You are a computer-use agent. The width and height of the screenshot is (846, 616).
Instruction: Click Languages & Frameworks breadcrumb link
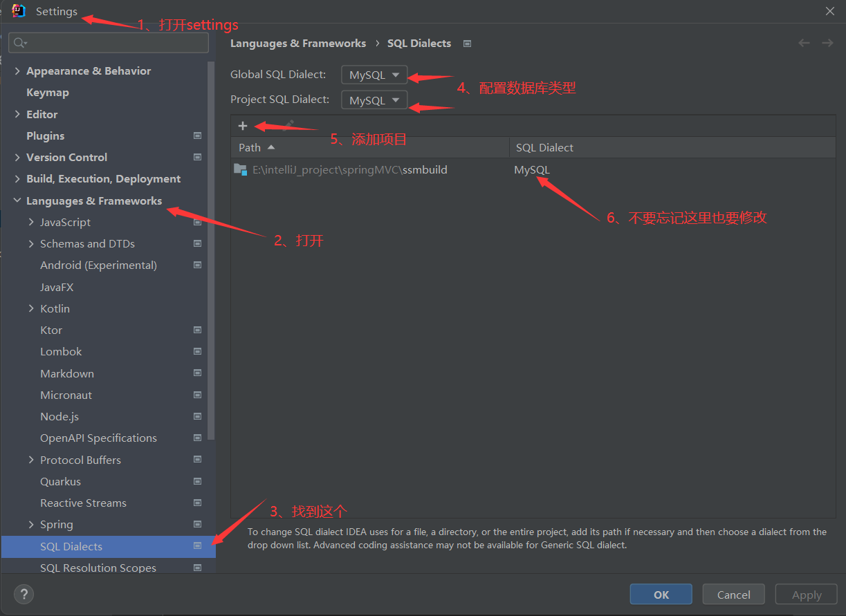[x=298, y=44]
